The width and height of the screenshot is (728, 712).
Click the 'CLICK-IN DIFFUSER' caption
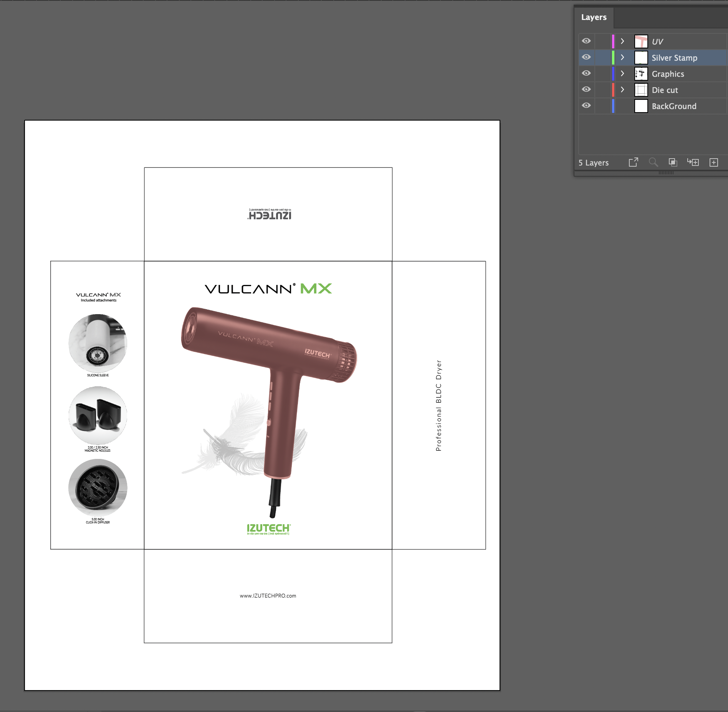(98, 522)
